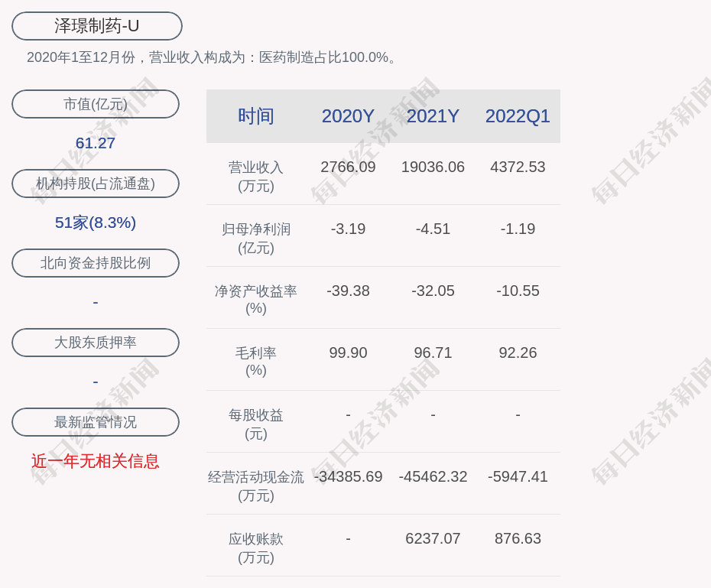Screen dimensions: 711x588
Task: Select the net profit value -4.51
Action: [433, 229]
